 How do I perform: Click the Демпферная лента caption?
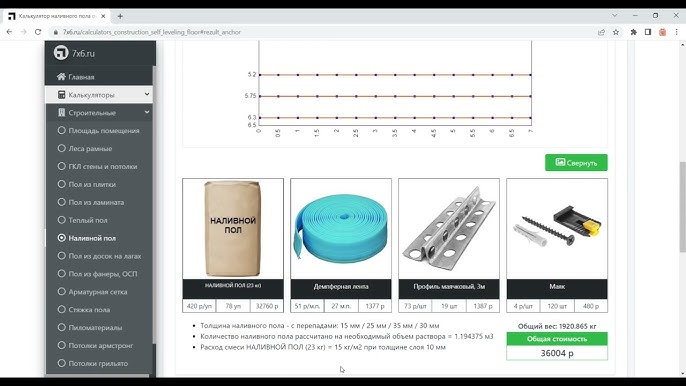click(x=341, y=287)
